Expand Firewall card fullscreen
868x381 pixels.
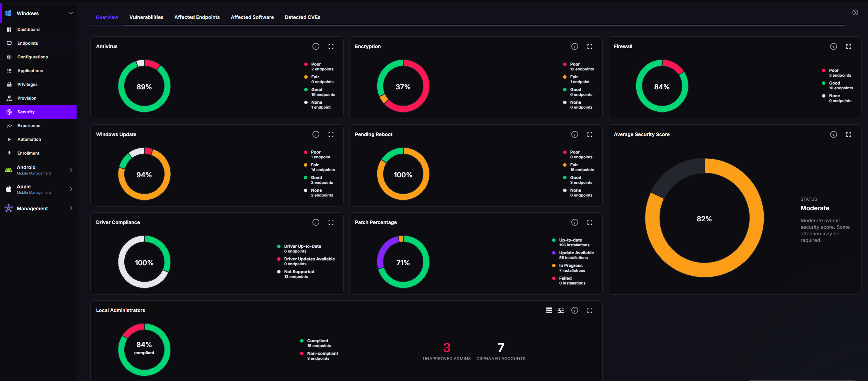[x=849, y=46]
